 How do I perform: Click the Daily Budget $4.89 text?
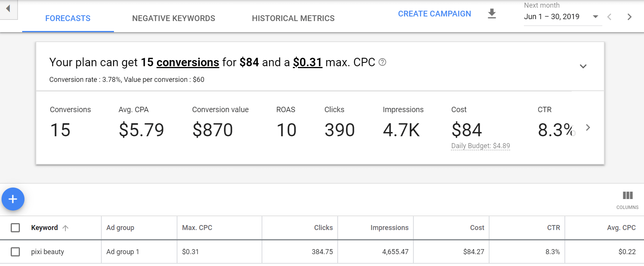click(480, 146)
